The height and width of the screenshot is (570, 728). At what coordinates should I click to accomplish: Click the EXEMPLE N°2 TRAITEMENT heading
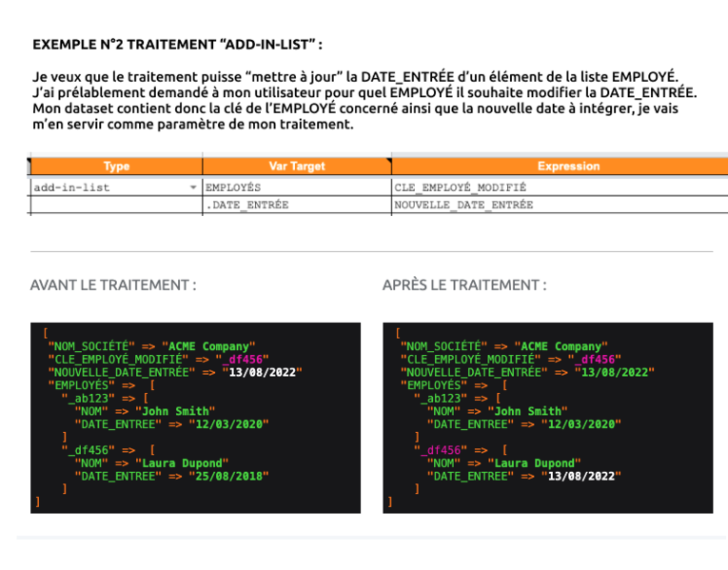click(177, 45)
